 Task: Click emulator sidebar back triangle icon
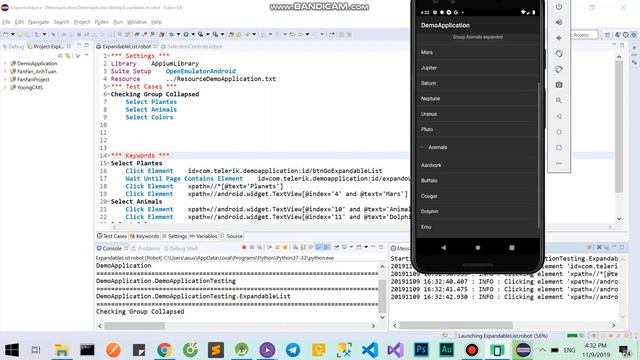[x=559, y=116]
